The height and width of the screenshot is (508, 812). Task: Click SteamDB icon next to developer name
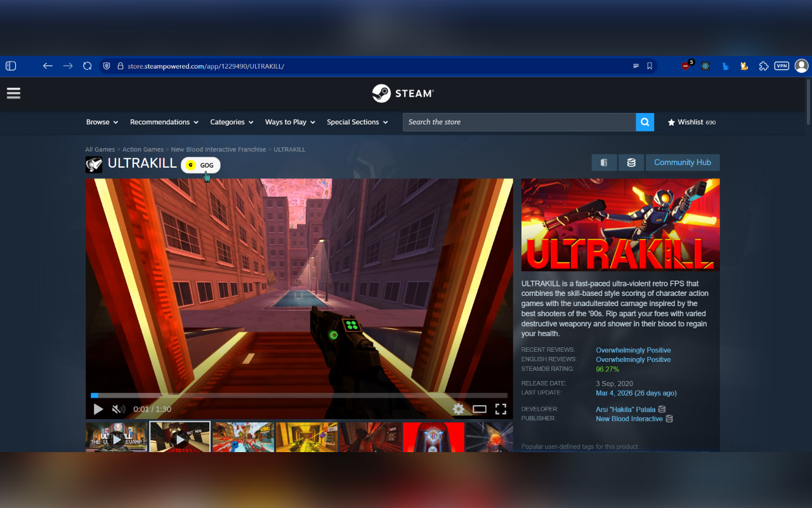point(662,410)
